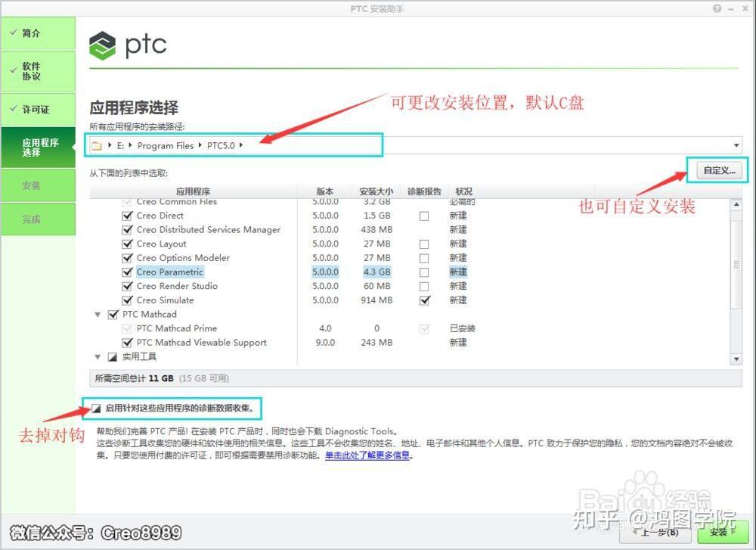Viewport: 756px width, 550px height.
Task: Toggle 实用工具 group checkbox
Action: click(x=113, y=357)
